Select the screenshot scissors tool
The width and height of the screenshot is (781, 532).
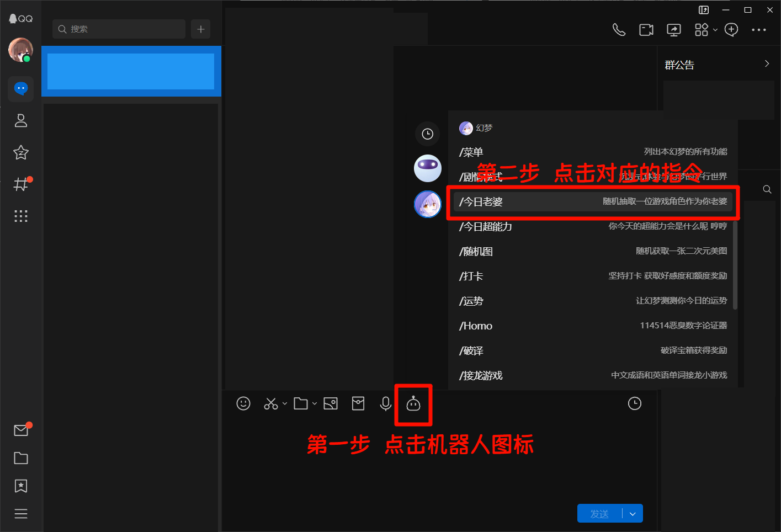pyautogui.click(x=270, y=403)
